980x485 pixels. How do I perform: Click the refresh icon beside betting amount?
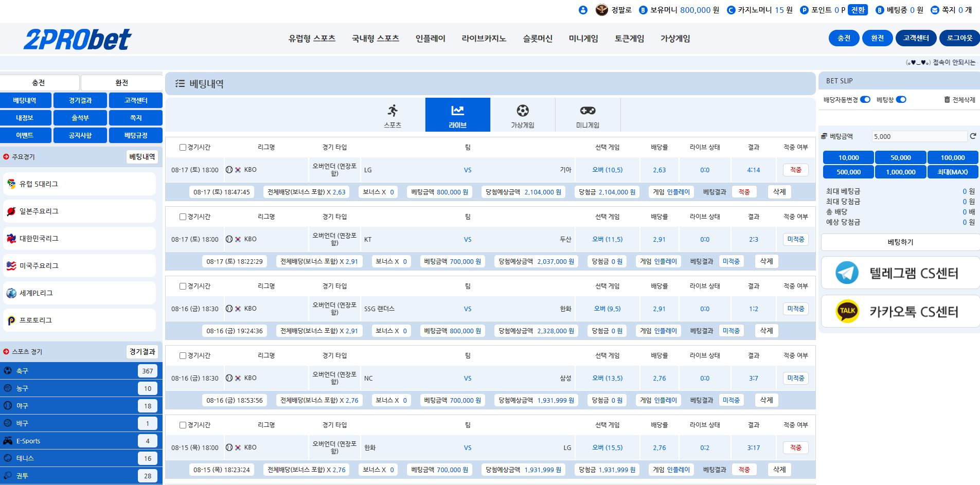pyautogui.click(x=972, y=136)
